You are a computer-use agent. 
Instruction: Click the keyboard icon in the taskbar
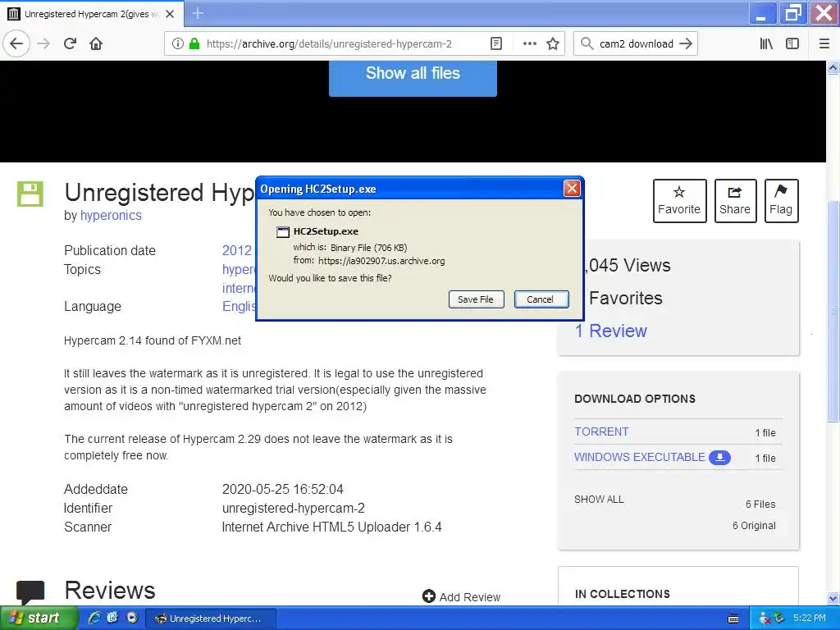(x=733, y=619)
